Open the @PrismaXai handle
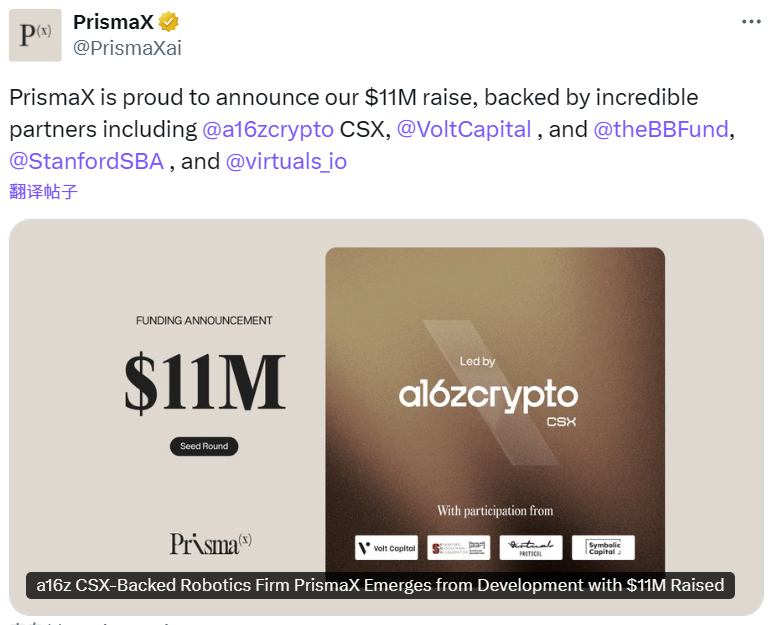Viewport: 775px width, 625px height. (127, 48)
